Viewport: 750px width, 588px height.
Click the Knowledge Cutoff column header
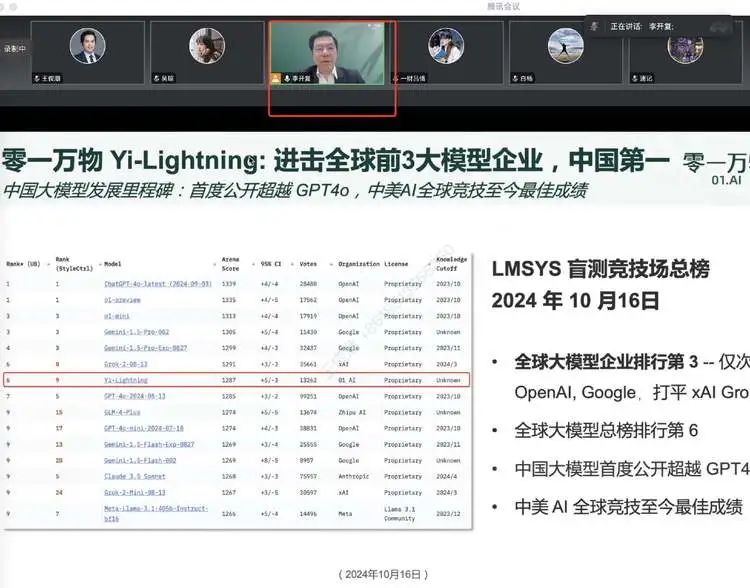pos(451,264)
